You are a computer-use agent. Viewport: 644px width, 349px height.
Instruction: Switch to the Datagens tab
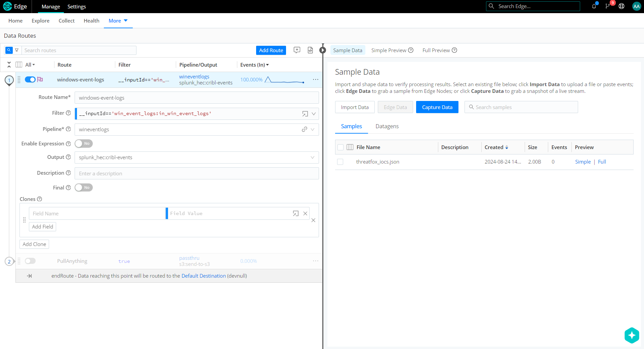(x=387, y=127)
